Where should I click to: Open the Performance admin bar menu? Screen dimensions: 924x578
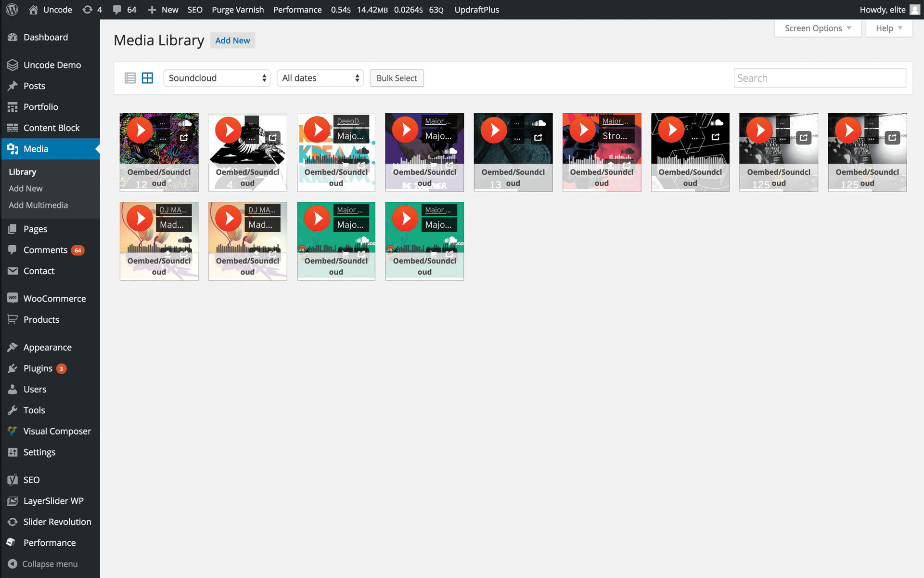[x=297, y=10]
